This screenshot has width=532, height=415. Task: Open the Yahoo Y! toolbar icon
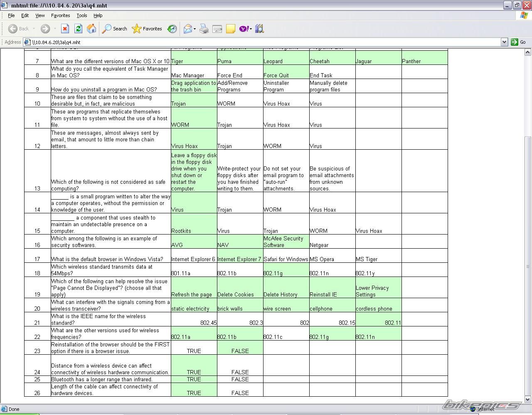pos(244,29)
